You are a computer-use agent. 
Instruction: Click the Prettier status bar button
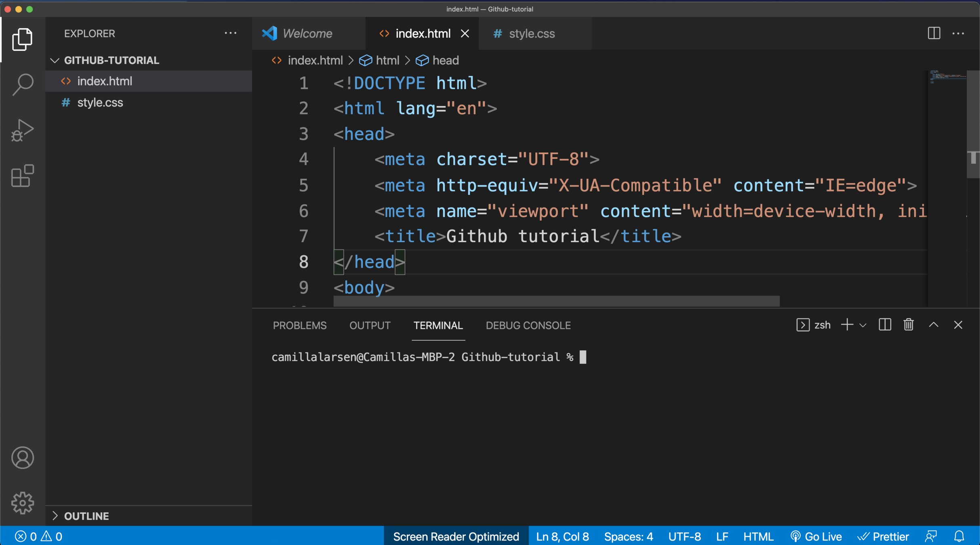tap(883, 536)
